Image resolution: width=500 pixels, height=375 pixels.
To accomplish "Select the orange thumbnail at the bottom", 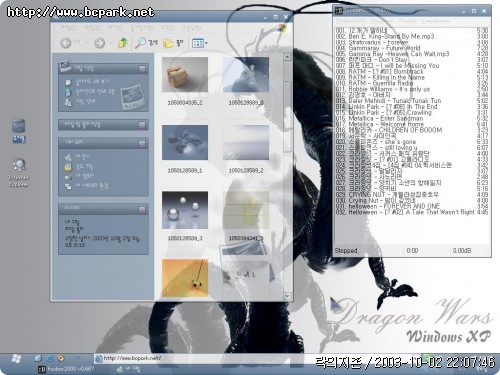I will click(185, 278).
